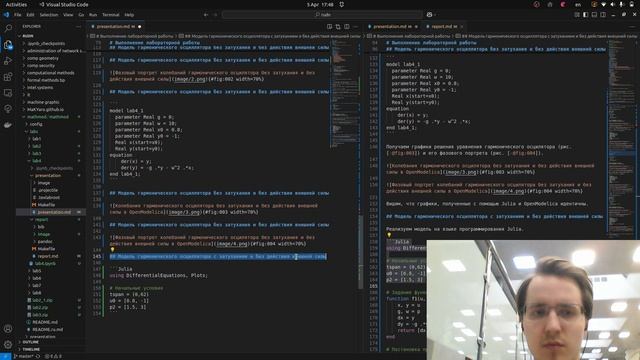
Task: Expand the comp geometry folder
Action: tap(43, 58)
